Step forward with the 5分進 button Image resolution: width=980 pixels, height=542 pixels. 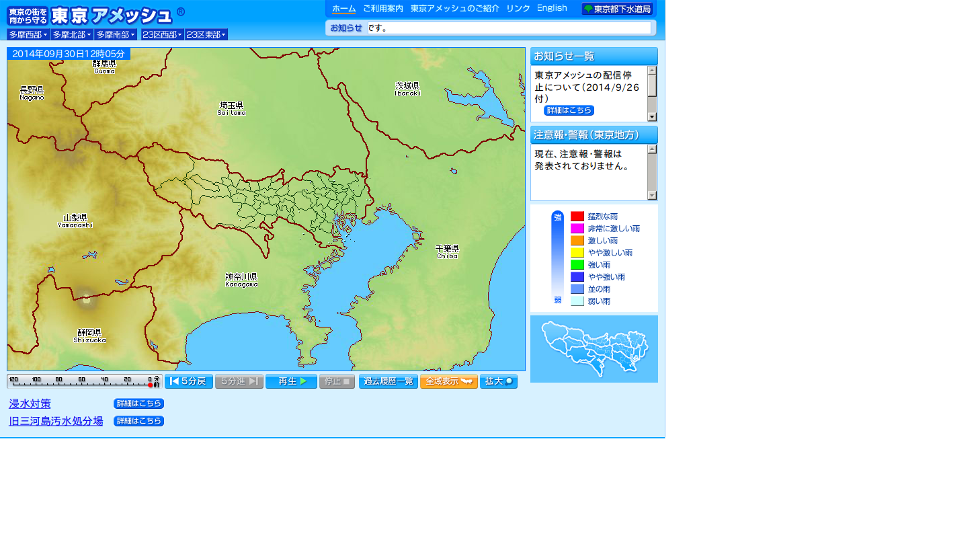point(239,381)
